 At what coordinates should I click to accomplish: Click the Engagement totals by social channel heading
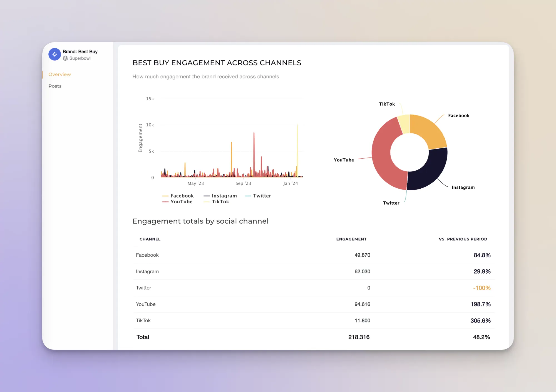tap(200, 221)
